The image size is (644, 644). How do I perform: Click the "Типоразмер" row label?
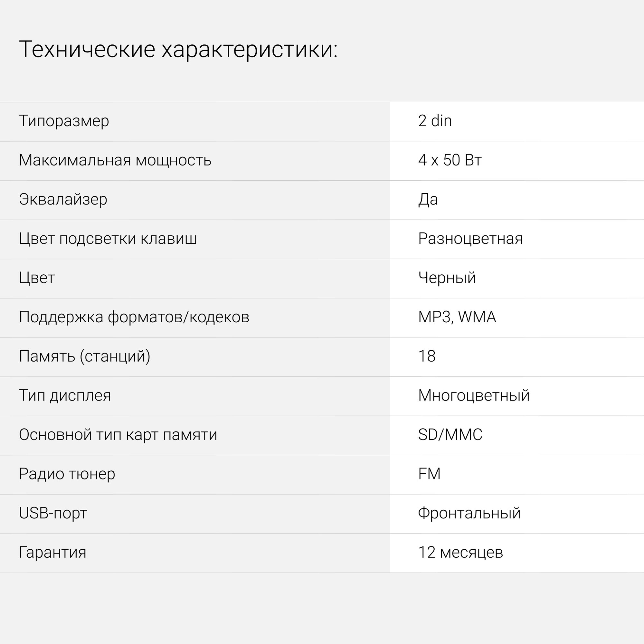tap(64, 121)
